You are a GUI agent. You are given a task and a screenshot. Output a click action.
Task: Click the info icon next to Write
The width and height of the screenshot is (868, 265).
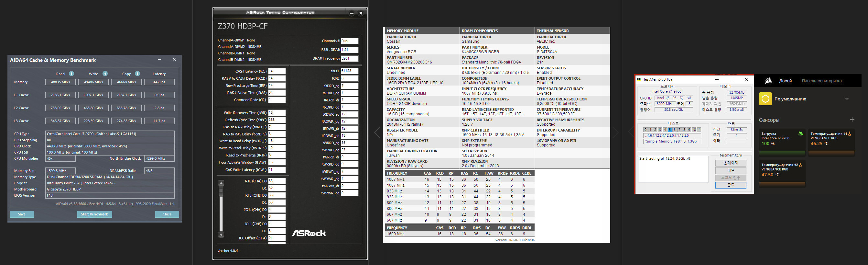click(105, 74)
